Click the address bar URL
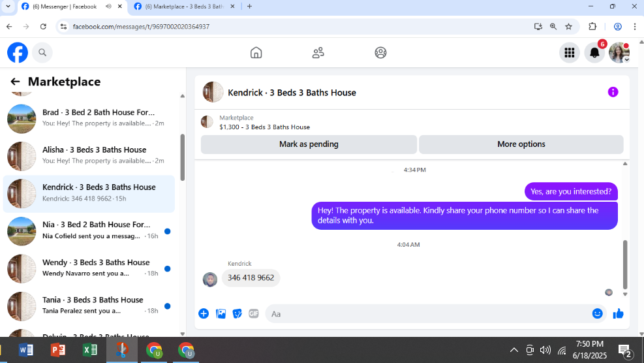The width and height of the screenshot is (644, 363). [141, 27]
